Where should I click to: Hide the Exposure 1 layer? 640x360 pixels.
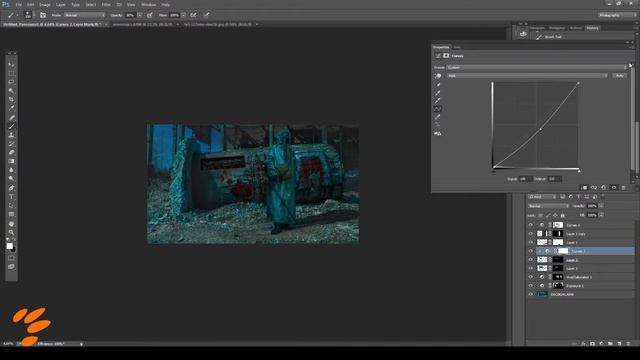[x=531, y=286]
